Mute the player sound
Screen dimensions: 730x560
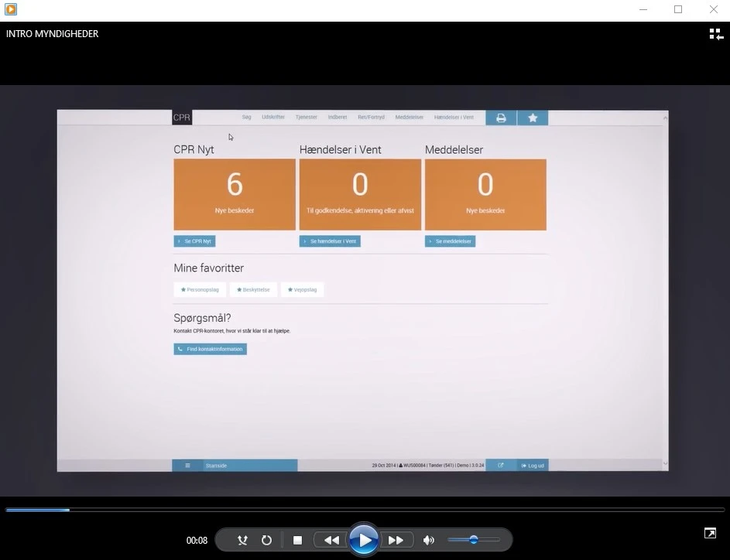(x=429, y=541)
